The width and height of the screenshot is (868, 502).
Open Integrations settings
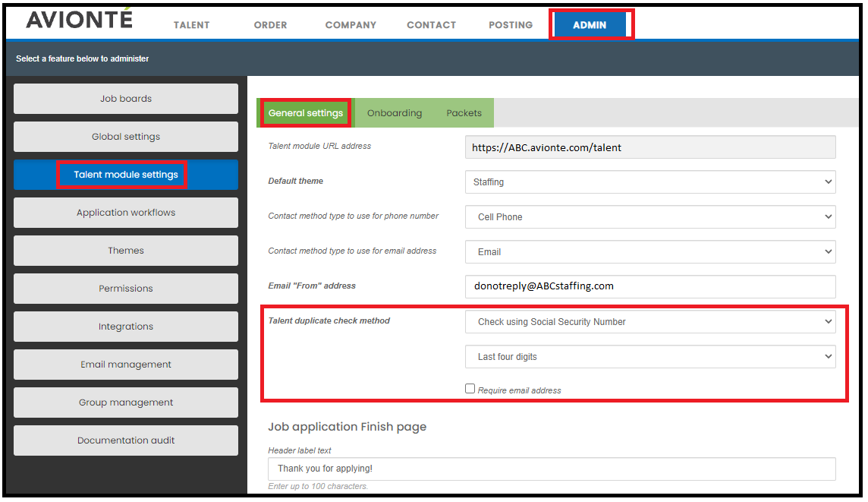(x=126, y=327)
